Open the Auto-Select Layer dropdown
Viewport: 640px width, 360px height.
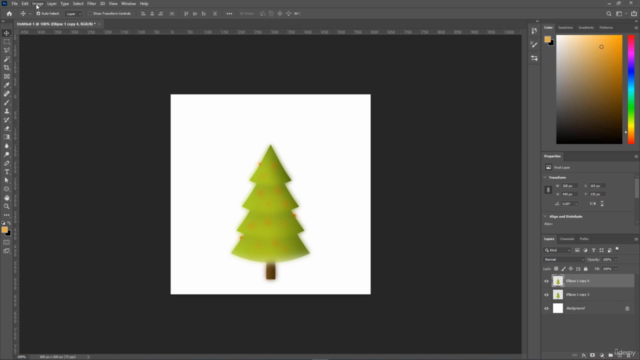[x=73, y=13]
